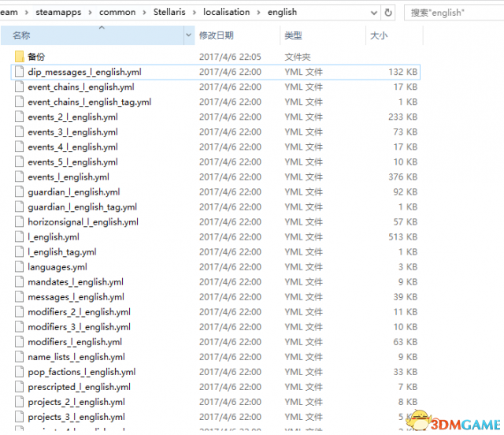Select file icon of projects_2_l_english.yml
504x435 pixels.
(x=19, y=402)
